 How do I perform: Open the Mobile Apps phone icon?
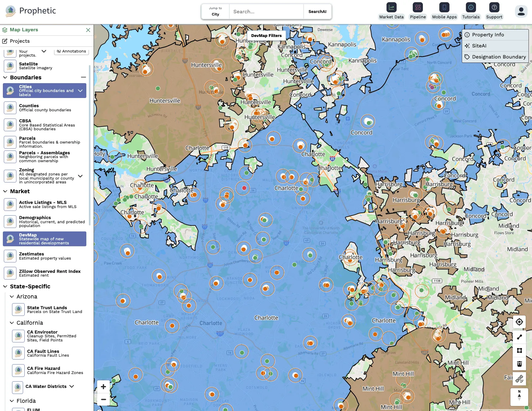tap(444, 7)
